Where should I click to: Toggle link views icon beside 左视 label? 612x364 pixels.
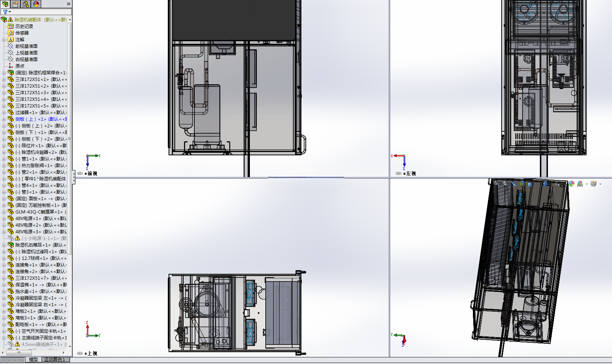click(x=399, y=173)
